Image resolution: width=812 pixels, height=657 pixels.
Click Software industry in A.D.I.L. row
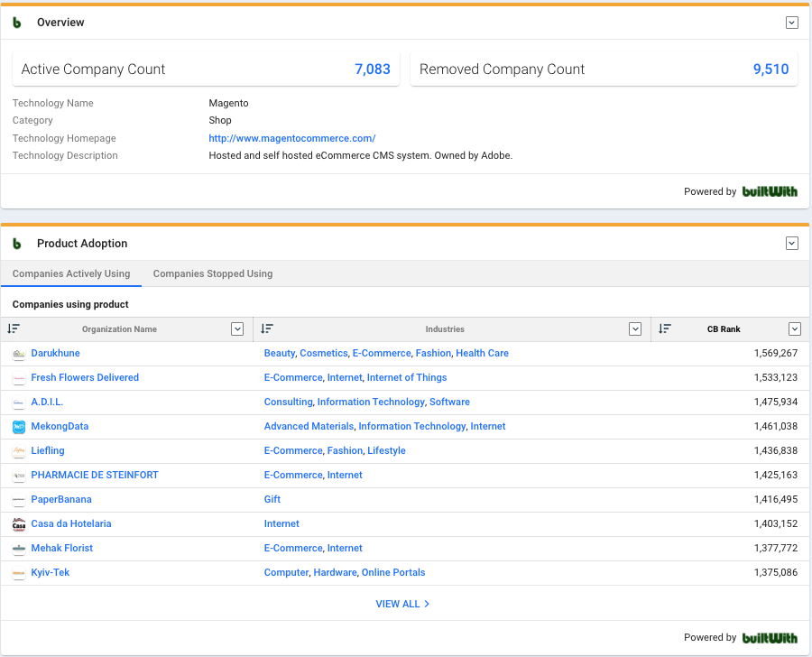click(449, 403)
